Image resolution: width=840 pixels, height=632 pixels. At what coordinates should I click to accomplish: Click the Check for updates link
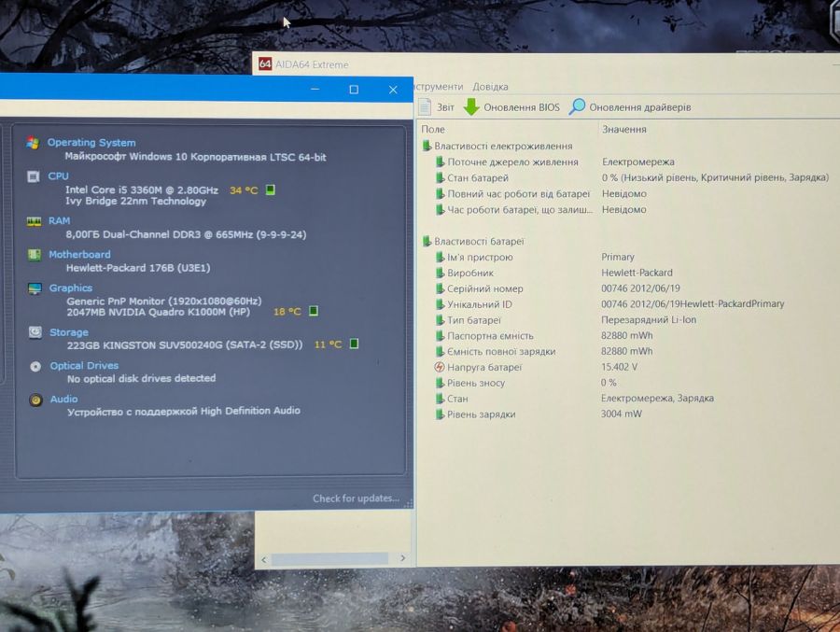[x=356, y=499]
